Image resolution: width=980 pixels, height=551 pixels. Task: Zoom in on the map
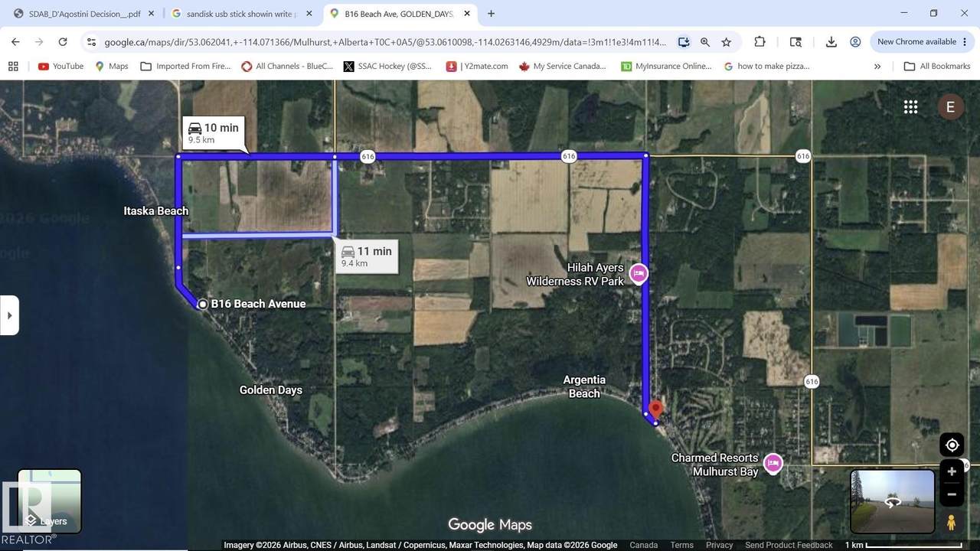[952, 471]
